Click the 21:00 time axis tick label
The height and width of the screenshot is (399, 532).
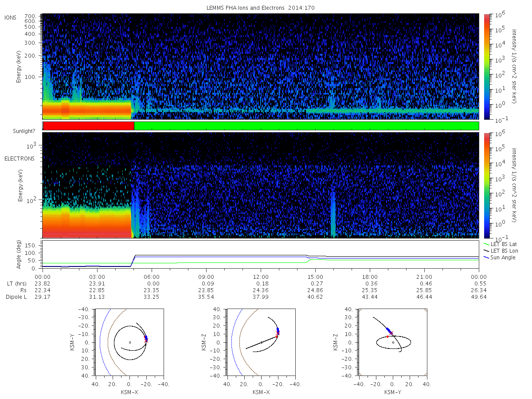(x=424, y=277)
